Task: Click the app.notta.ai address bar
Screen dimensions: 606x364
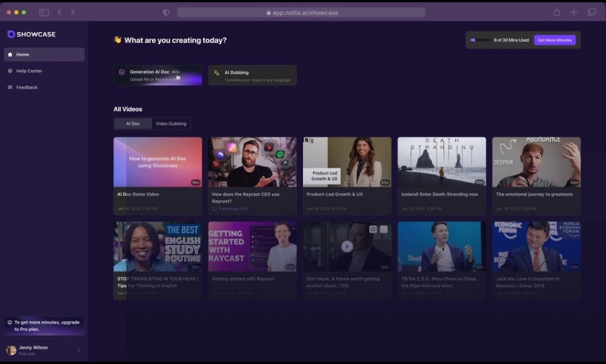Action: click(301, 12)
